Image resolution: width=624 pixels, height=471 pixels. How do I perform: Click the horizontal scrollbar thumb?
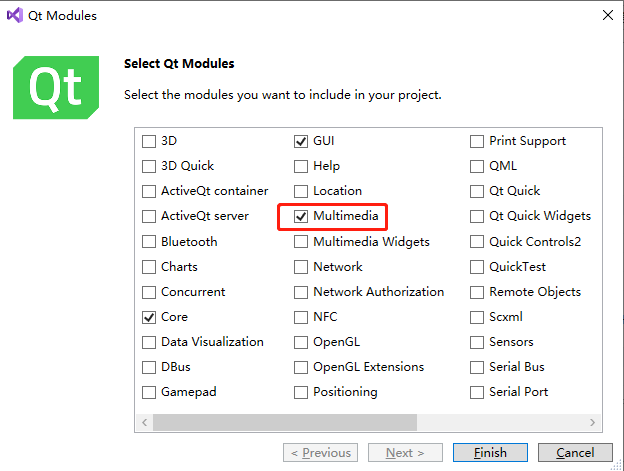[285, 422]
